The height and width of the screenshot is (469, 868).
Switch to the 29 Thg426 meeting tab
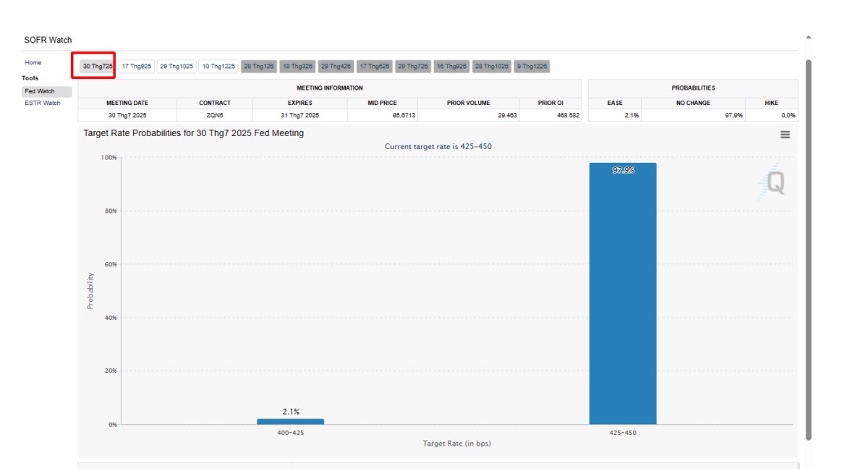(x=336, y=67)
